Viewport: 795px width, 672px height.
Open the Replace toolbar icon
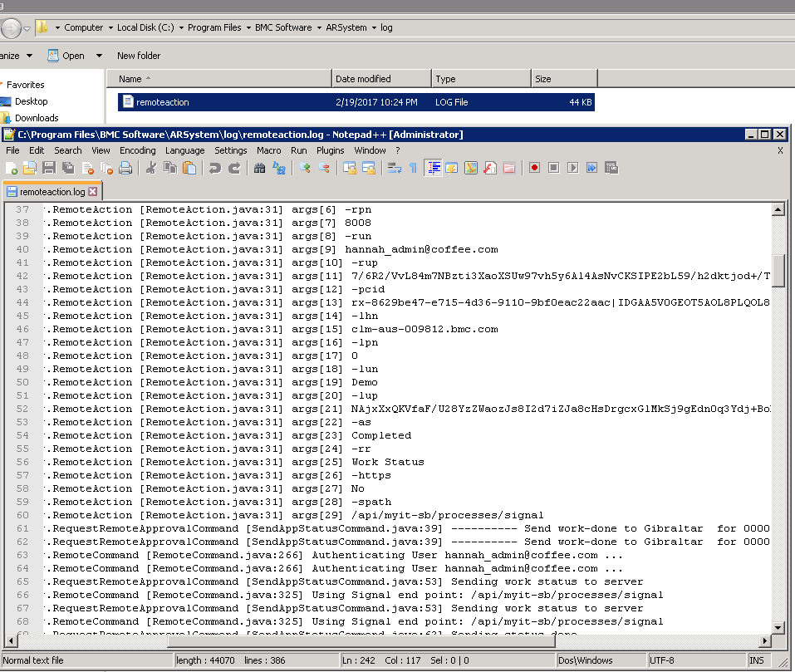(x=279, y=169)
